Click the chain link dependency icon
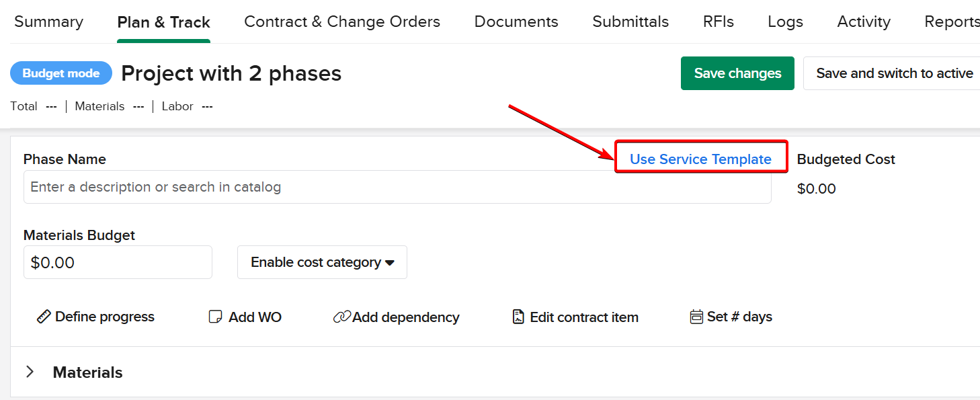The image size is (980, 400). click(x=341, y=317)
